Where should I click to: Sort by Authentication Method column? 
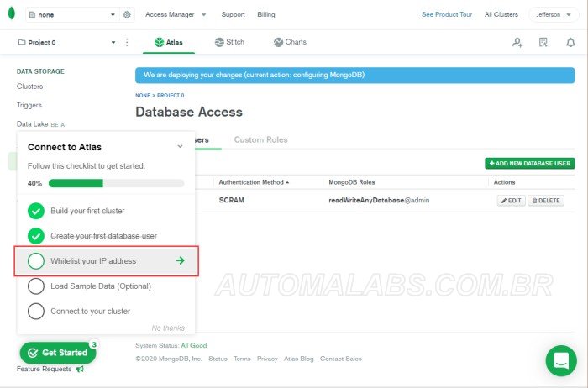(x=254, y=182)
